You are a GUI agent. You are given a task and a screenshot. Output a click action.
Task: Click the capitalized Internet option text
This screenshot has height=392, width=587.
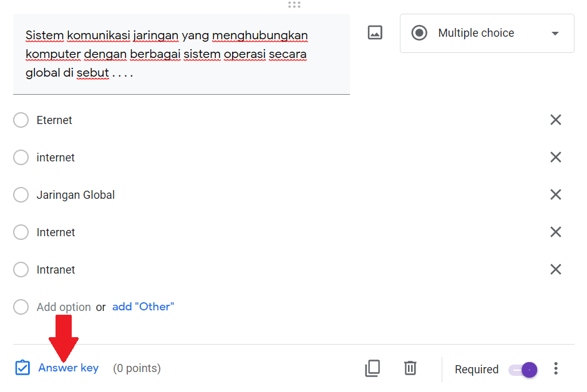coord(56,232)
